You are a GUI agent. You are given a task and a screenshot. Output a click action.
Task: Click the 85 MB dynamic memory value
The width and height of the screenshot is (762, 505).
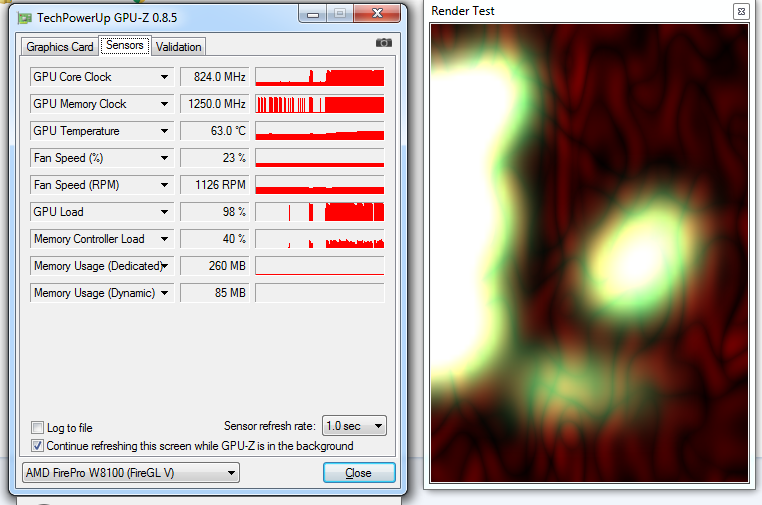[x=214, y=293]
